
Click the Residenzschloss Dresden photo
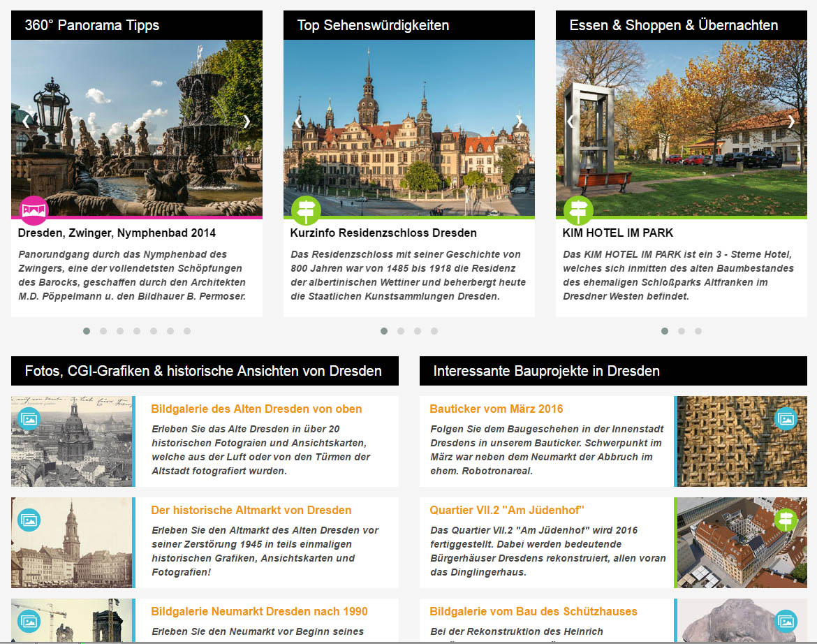pos(409,128)
